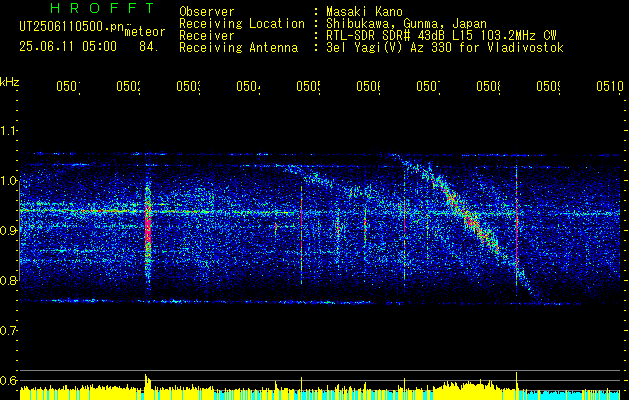Click the 0.9 frequency axis label
The width and height of the screenshot is (629, 400).
pos(8,231)
